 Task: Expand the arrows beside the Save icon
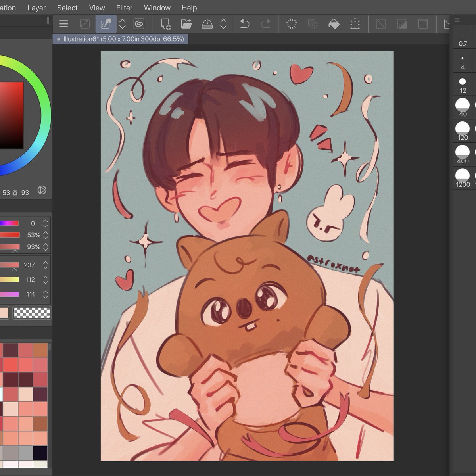point(223,24)
